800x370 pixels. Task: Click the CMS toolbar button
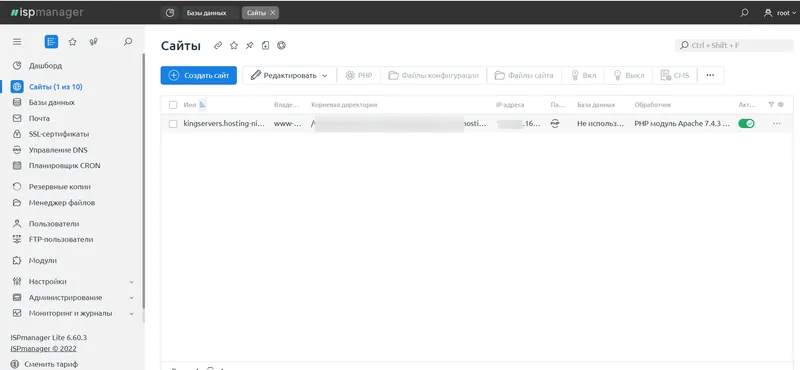point(674,76)
